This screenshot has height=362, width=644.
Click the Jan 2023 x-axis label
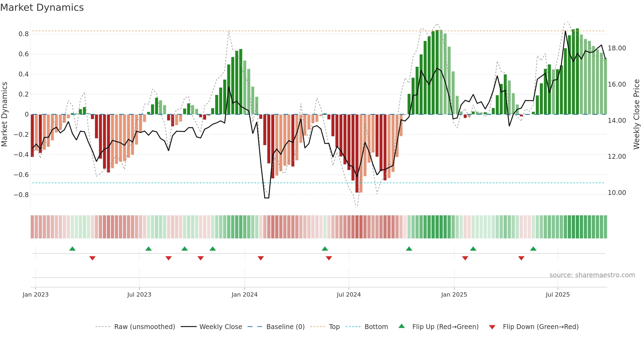[x=36, y=294]
